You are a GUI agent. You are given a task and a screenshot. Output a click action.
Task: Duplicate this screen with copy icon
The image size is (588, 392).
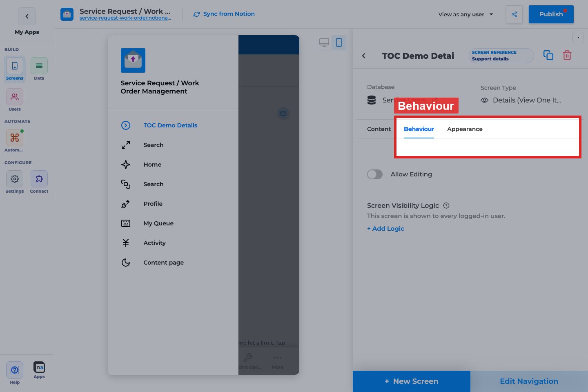point(548,55)
